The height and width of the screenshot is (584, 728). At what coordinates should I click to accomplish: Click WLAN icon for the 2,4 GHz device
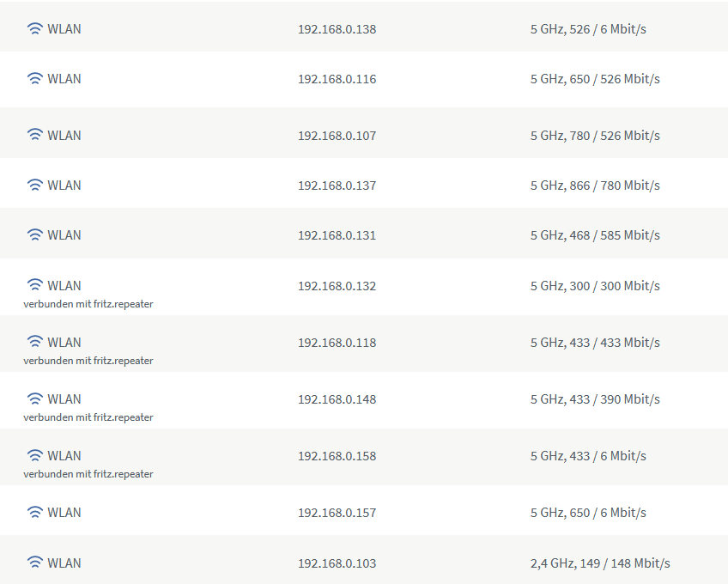[35, 563]
